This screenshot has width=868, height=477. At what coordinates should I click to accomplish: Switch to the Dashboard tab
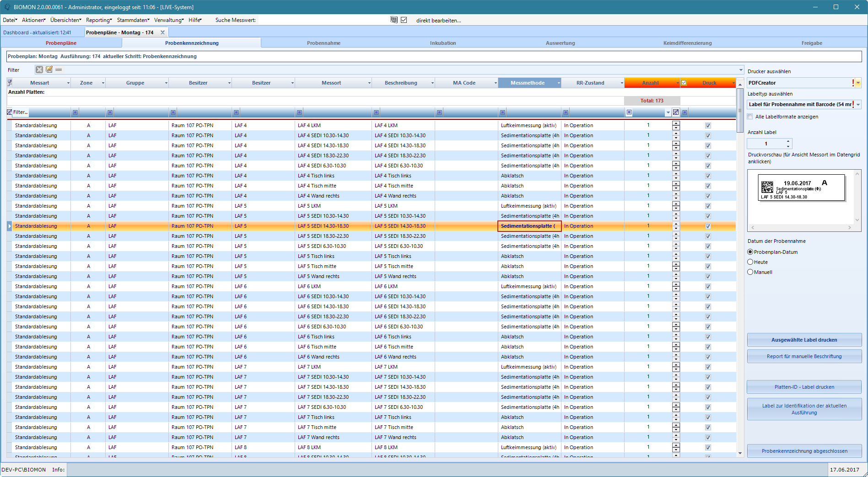pyautogui.click(x=37, y=32)
